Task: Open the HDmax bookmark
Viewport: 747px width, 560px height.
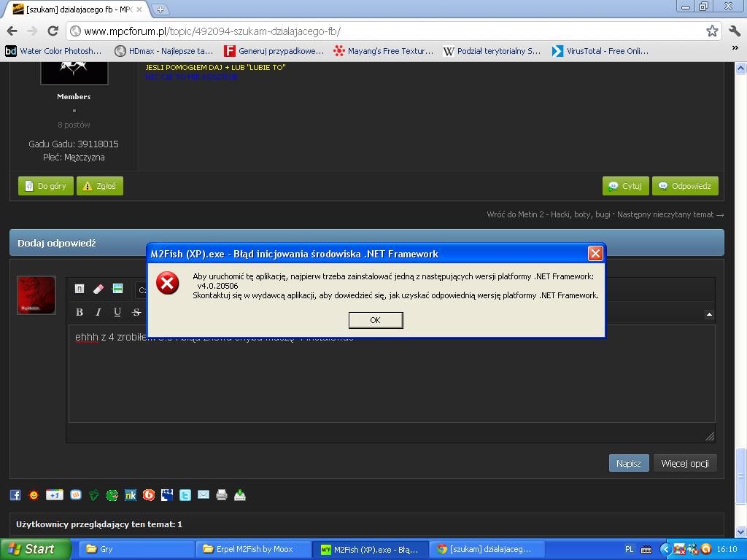Action: pyautogui.click(x=164, y=51)
